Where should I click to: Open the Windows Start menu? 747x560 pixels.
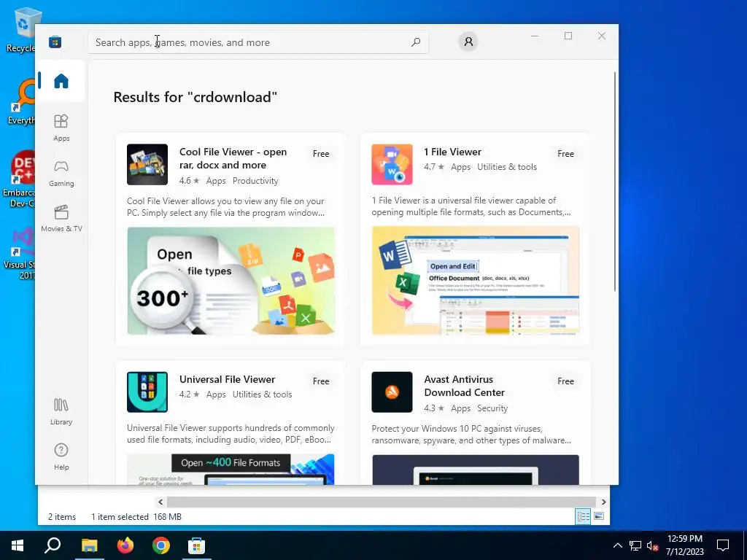click(x=18, y=545)
